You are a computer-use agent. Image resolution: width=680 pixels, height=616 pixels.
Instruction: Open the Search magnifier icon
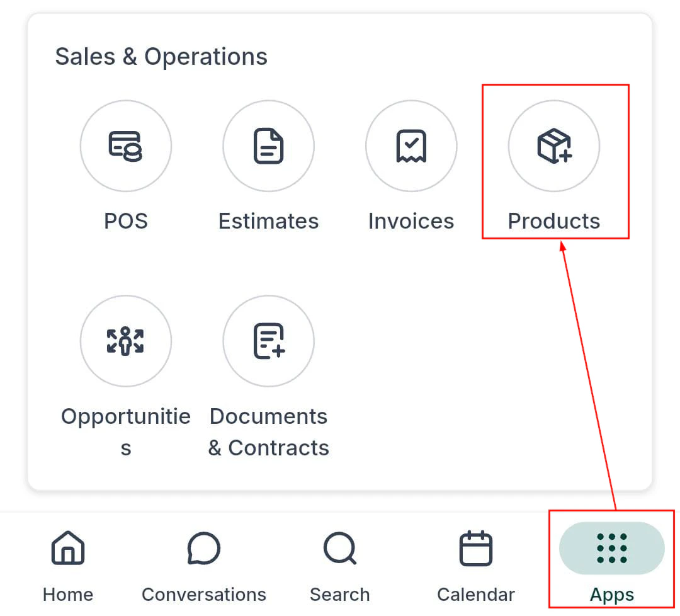coord(340,548)
